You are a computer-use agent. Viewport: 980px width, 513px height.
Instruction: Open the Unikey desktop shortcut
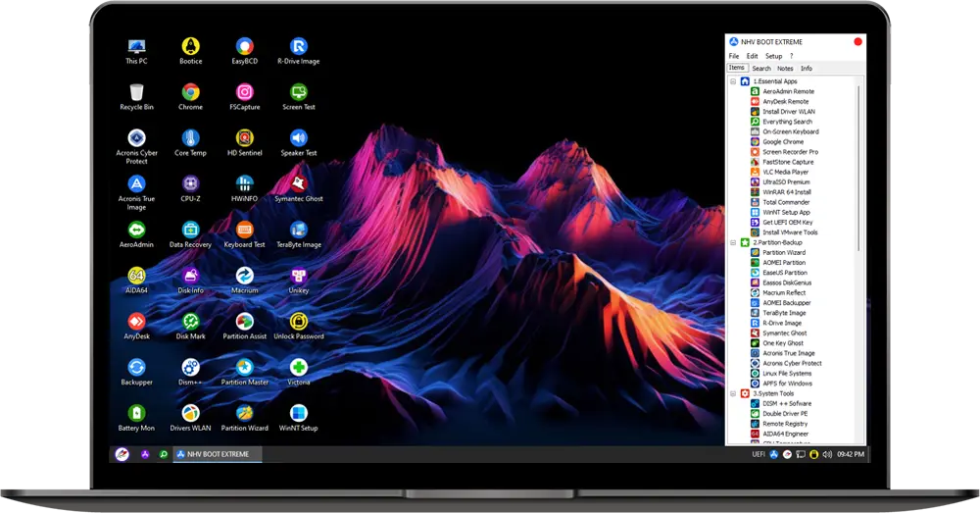tap(299, 281)
